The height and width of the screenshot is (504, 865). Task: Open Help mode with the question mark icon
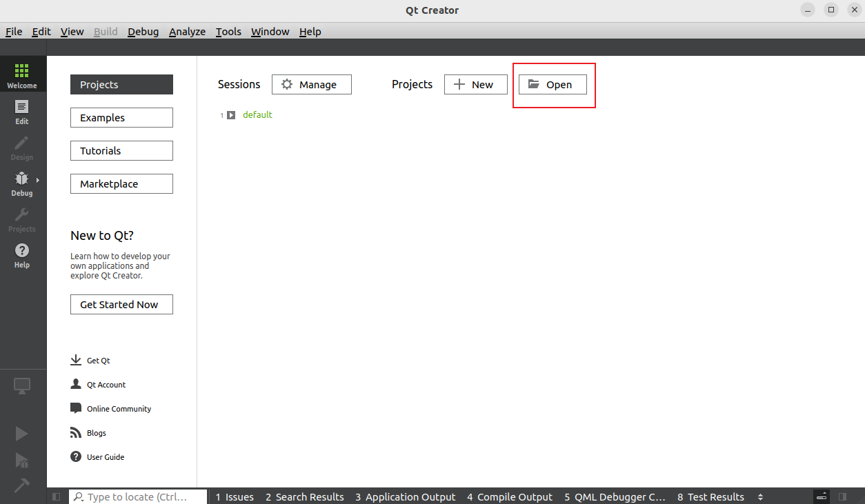(22, 255)
